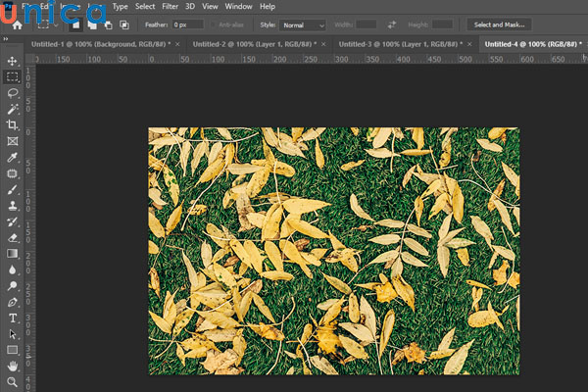Select the Hand tool

13,366
